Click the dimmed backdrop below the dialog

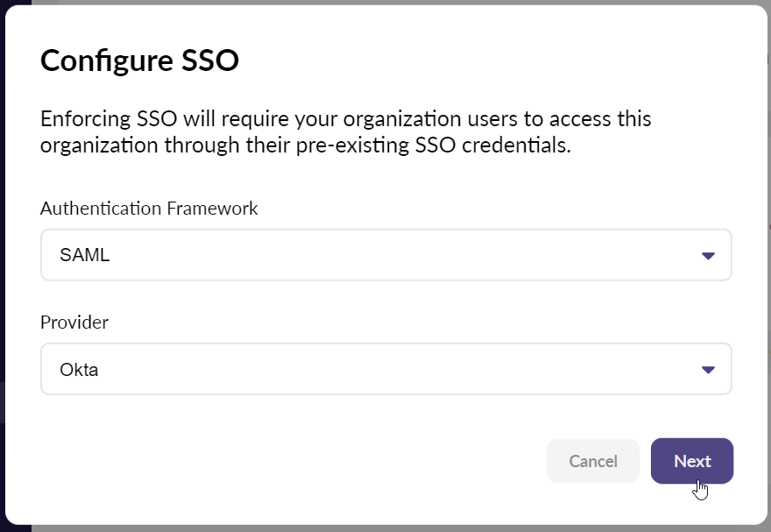click(385, 529)
